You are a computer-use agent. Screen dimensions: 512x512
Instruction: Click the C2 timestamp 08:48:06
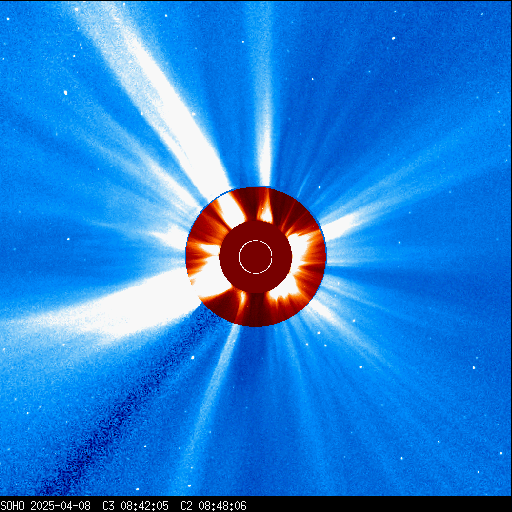pyautogui.click(x=222, y=506)
